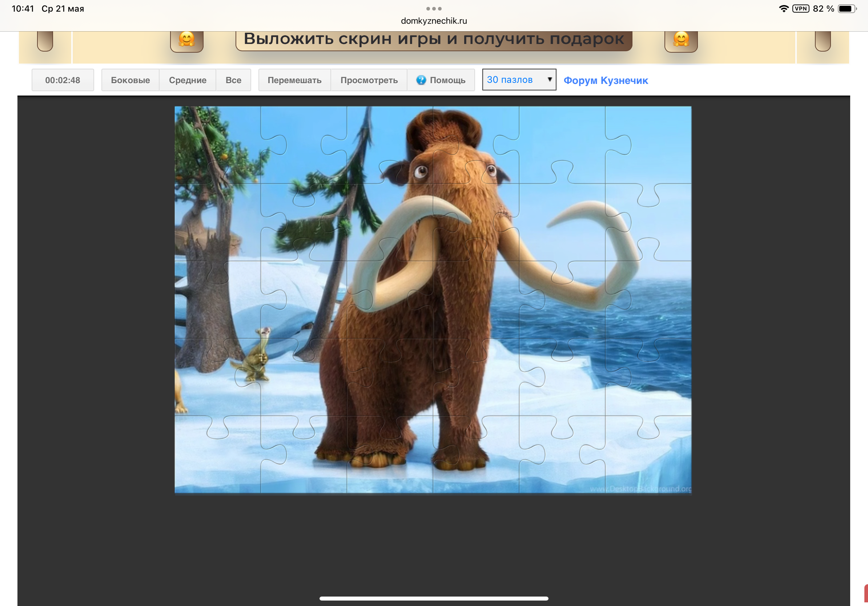
Task: Click the Боковые puzzle pieces button
Action: point(130,80)
